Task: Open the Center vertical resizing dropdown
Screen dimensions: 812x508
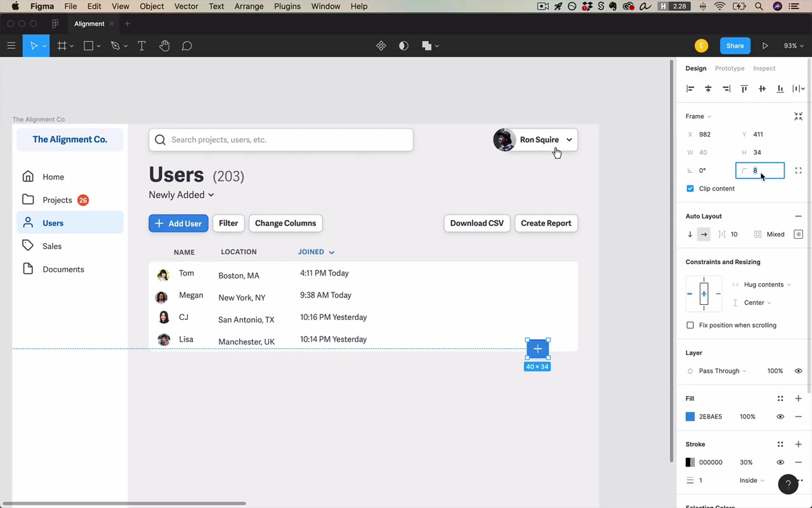Action: point(757,303)
